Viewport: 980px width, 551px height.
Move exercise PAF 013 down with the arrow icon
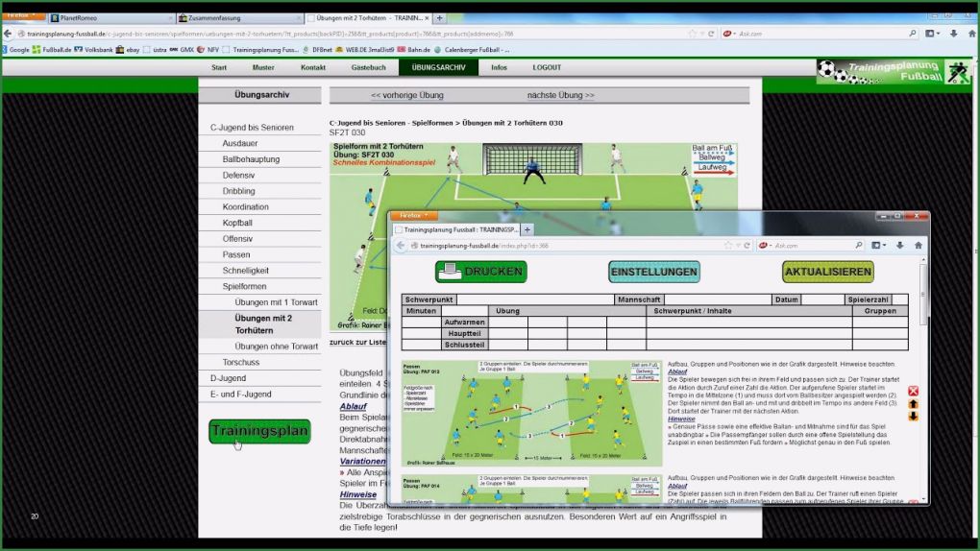[913, 416]
